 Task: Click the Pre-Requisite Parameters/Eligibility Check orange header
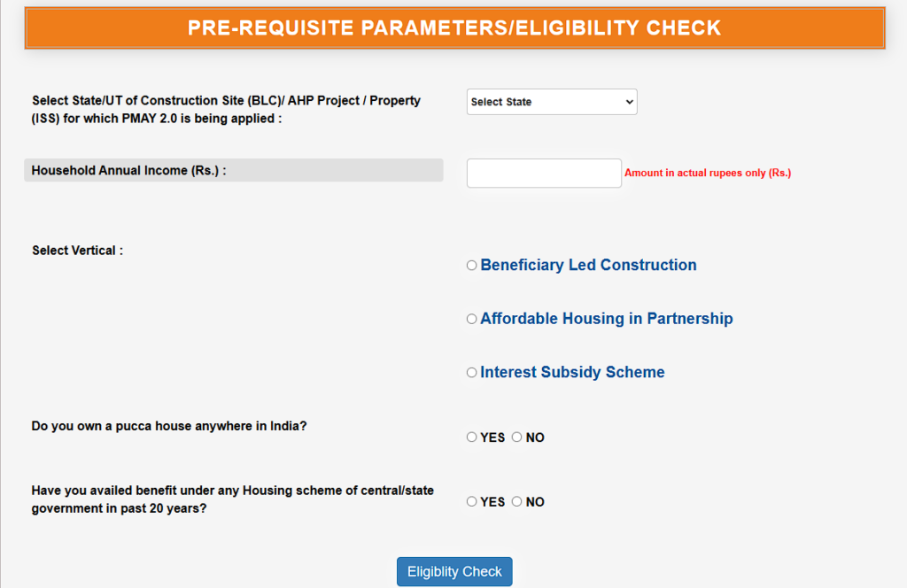coord(454,27)
